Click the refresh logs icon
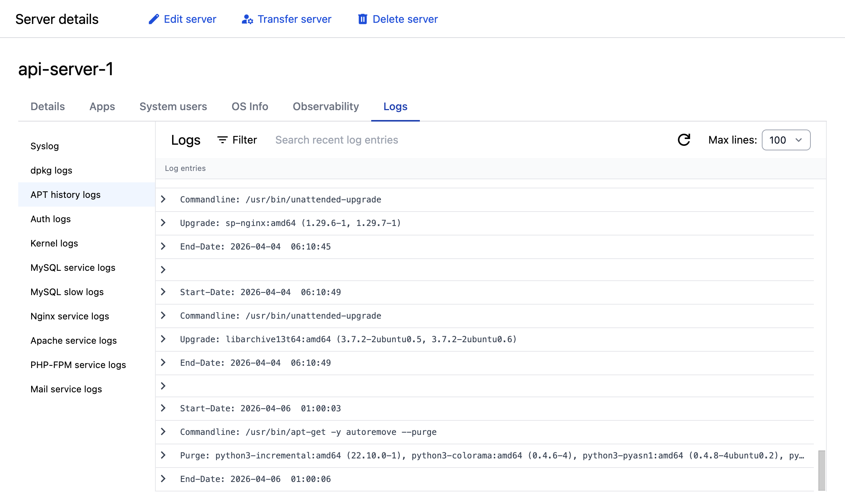This screenshot has height=504, width=845. (x=684, y=140)
